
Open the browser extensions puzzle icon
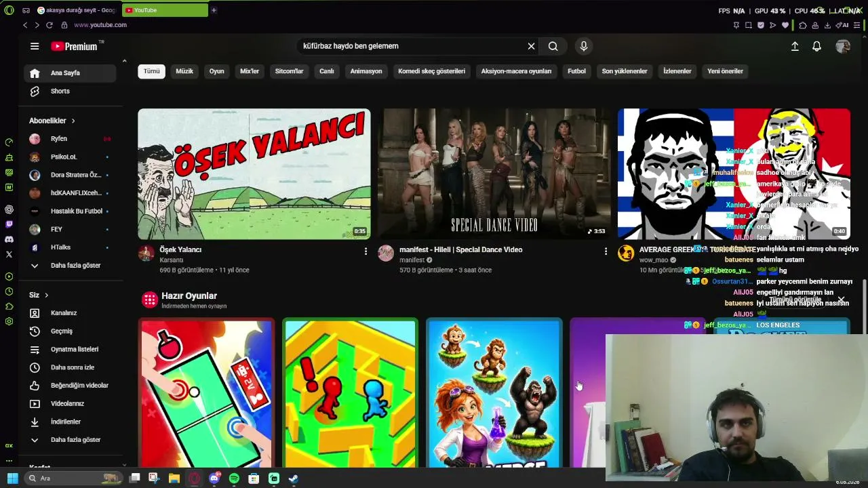point(802,25)
